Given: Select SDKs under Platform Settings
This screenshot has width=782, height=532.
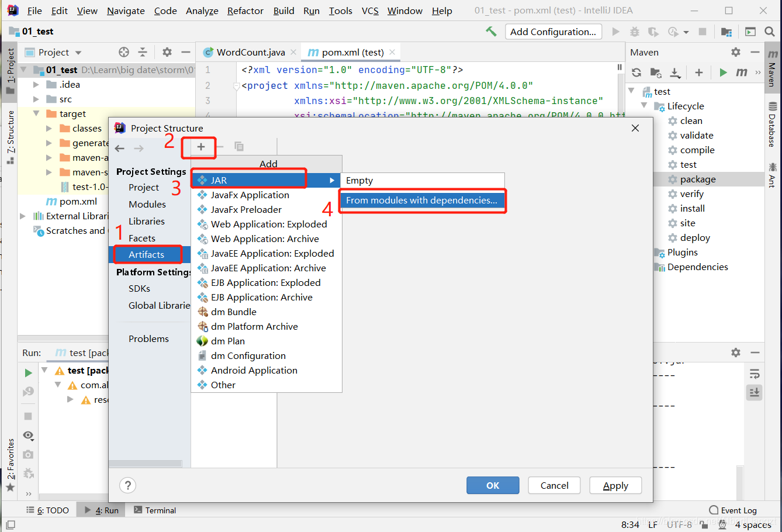Looking at the screenshot, I should (139, 288).
